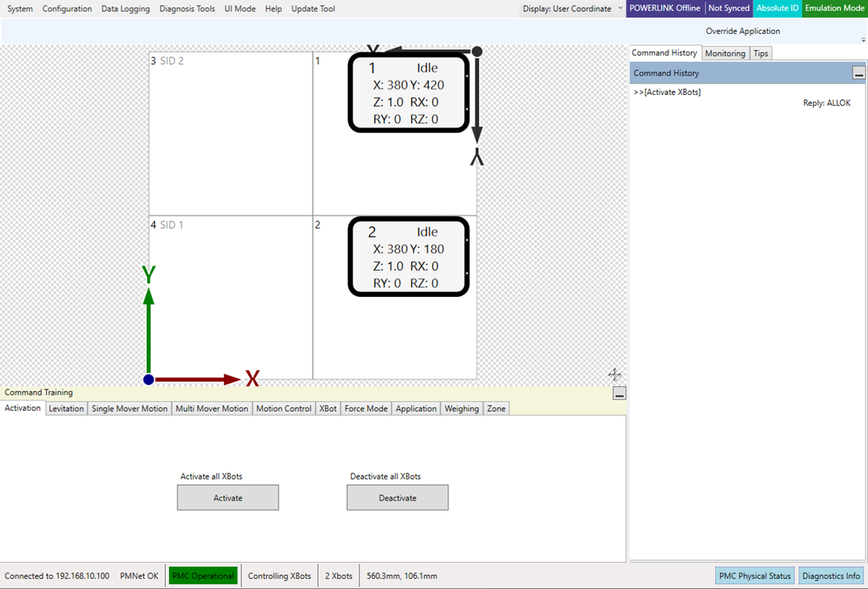Select XBot 2 mover in the workspace
Image resolution: width=868 pixels, height=589 pixels.
click(408, 257)
